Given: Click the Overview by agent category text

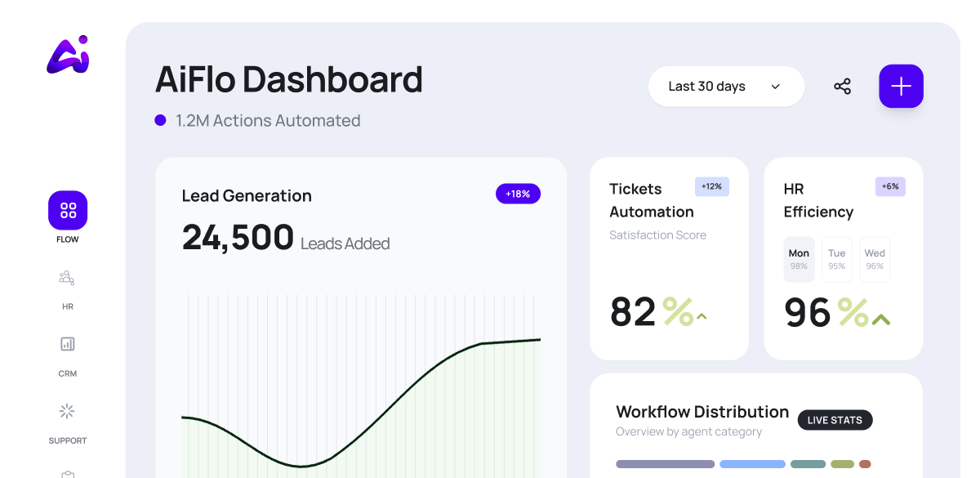Looking at the screenshot, I should 688,431.
